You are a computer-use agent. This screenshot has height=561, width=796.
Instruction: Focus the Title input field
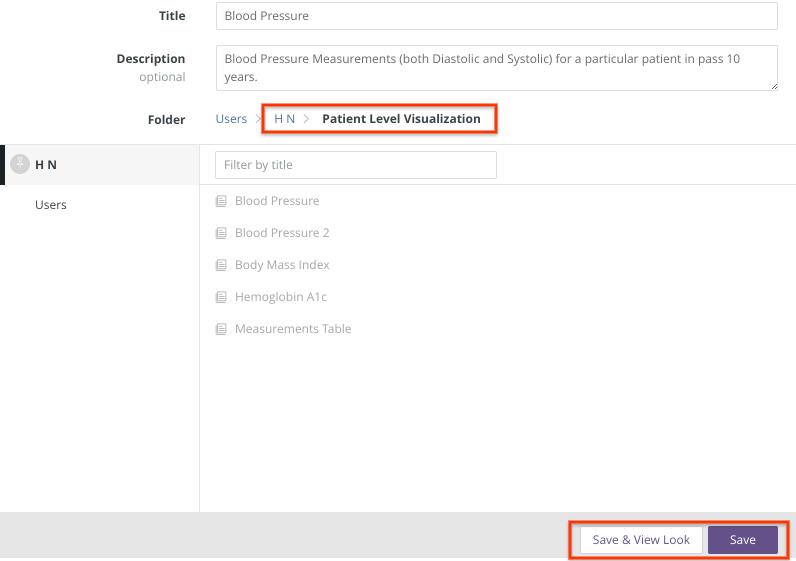(x=496, y=16)
